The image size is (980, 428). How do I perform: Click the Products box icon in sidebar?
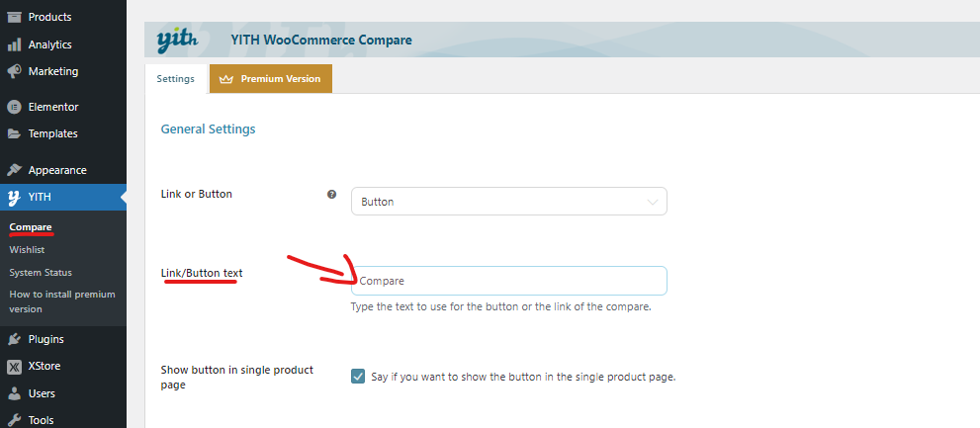pyautogui.click(x=15, y=17)
